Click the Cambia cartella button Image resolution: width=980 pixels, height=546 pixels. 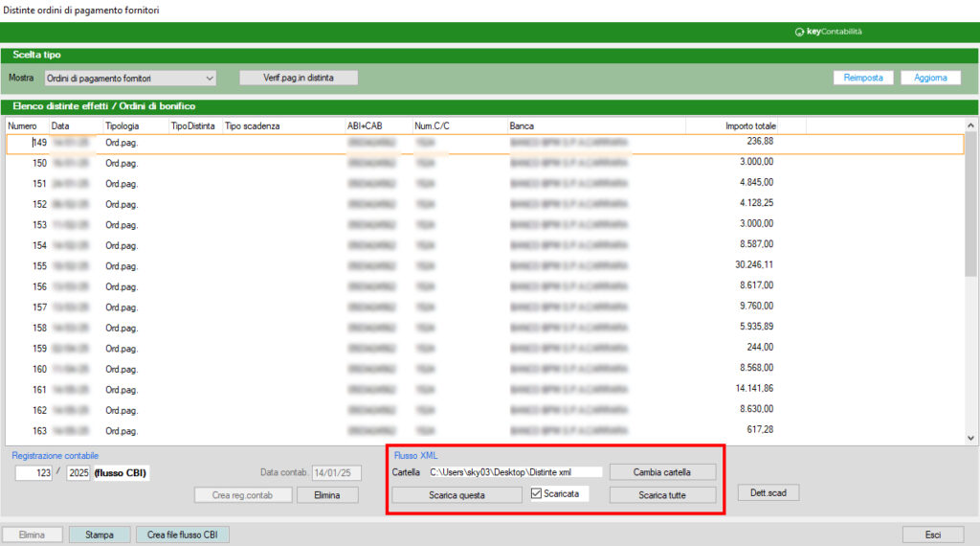(662, 472)
